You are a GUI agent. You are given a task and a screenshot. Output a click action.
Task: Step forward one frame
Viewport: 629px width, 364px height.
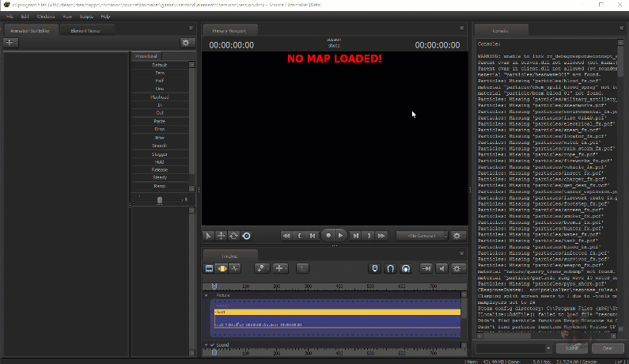(356, 236)
